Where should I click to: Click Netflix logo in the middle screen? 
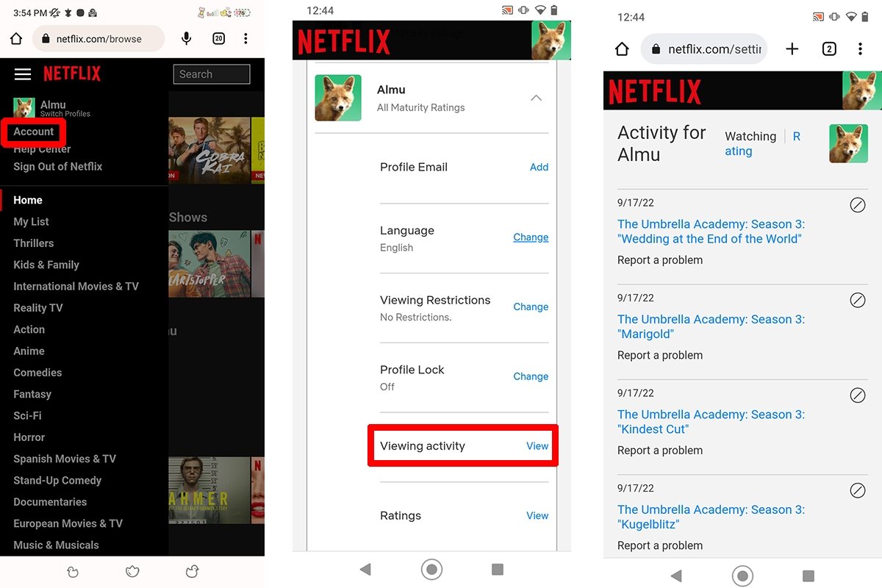(x=344, y=41)
